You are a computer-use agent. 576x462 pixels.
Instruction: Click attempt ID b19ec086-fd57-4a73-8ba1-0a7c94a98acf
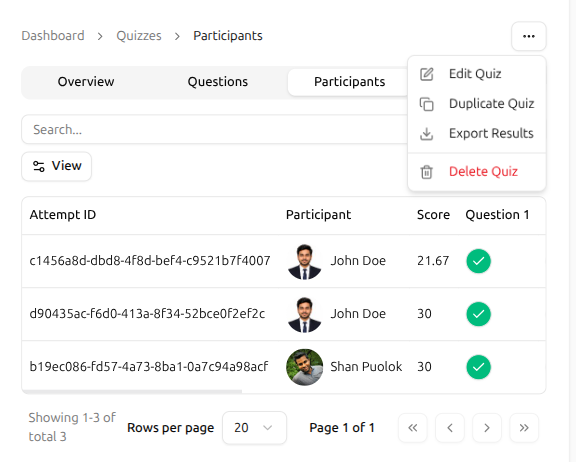[x=149, y=367]
